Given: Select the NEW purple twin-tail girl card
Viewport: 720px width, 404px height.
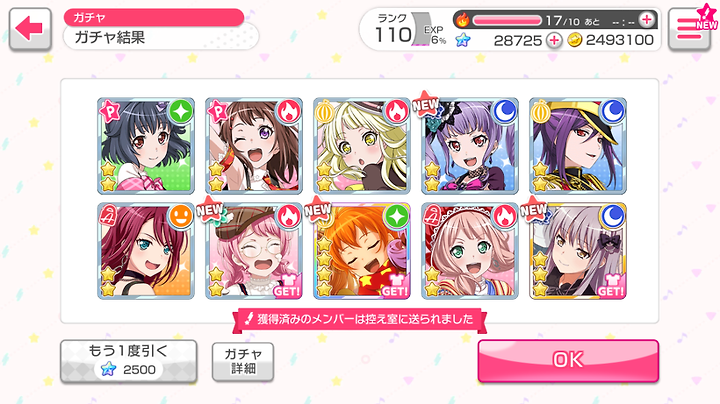Looking at the screenshot, I should (x=470, y=146).
